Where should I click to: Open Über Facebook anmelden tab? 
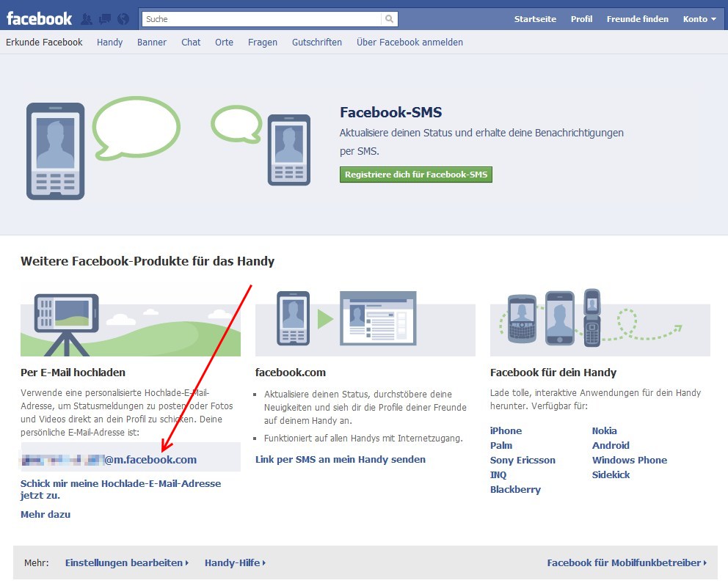click(x=409, y=43)
